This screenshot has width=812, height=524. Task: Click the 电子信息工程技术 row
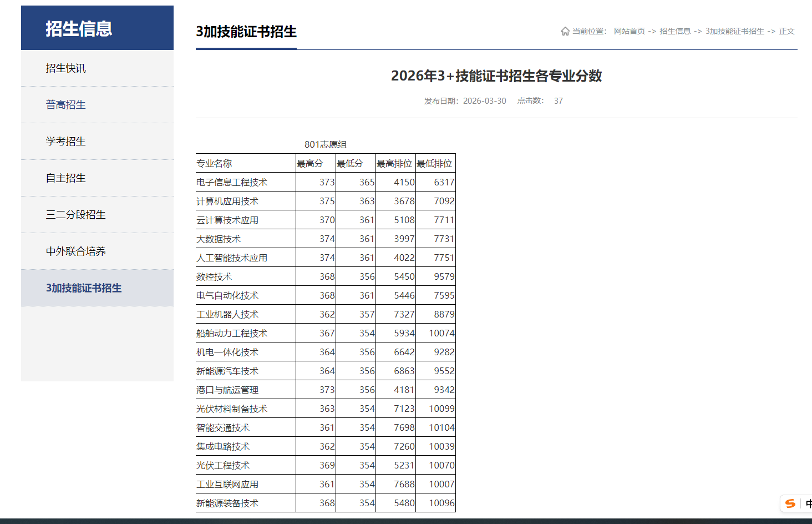(x=231, y=182)
